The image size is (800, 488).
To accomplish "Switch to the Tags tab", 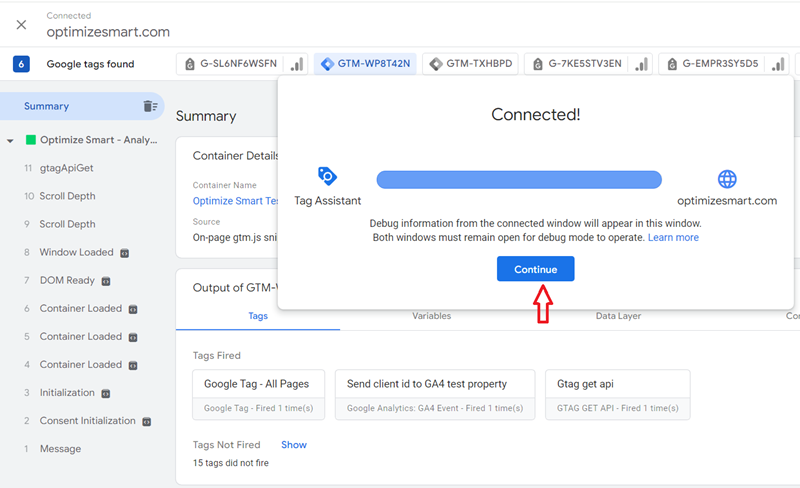I will coord(258,316).
